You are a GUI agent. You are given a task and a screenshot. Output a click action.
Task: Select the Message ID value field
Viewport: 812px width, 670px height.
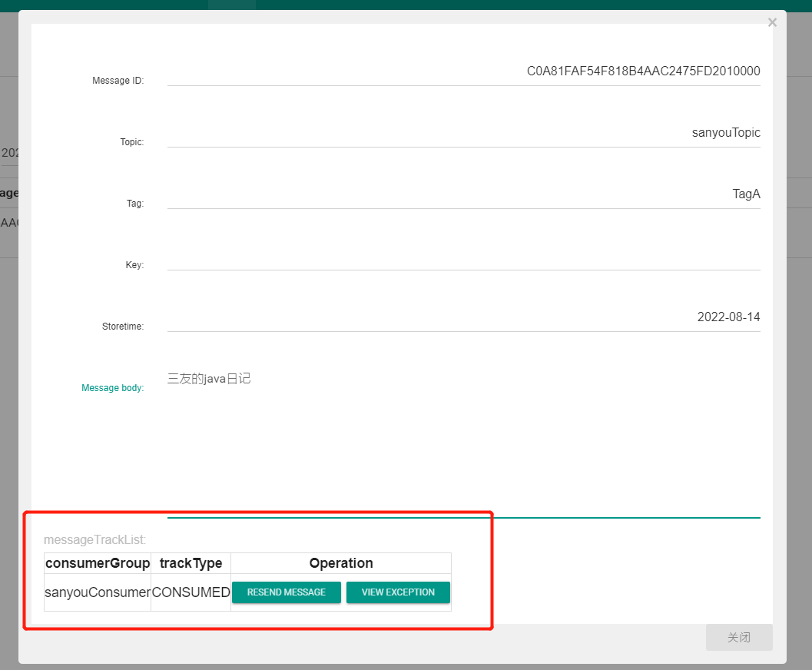[463, 71]
